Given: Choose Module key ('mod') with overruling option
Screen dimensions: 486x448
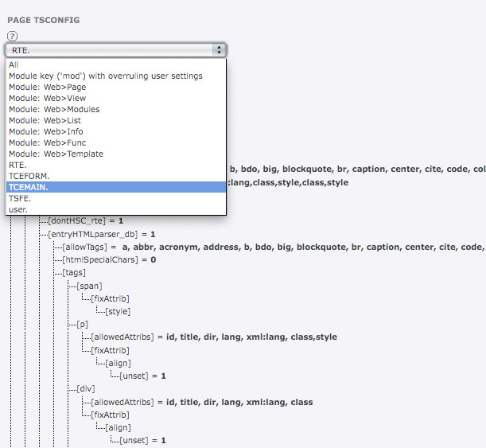Looking at the screenshot, I should click(x=105, y=76).
